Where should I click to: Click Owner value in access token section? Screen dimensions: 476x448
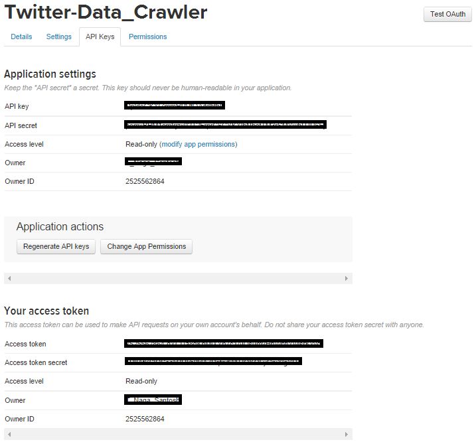click(x=153, y=400)
